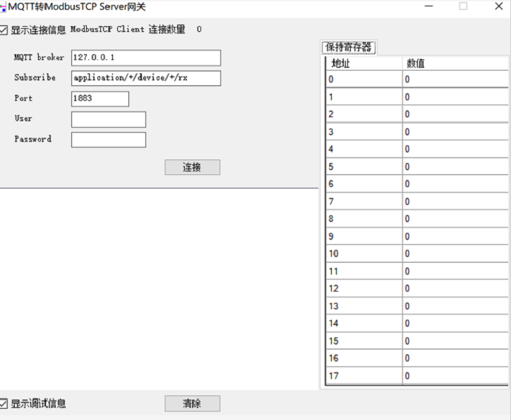Click the value cell for address 5

tap(455, 167)
